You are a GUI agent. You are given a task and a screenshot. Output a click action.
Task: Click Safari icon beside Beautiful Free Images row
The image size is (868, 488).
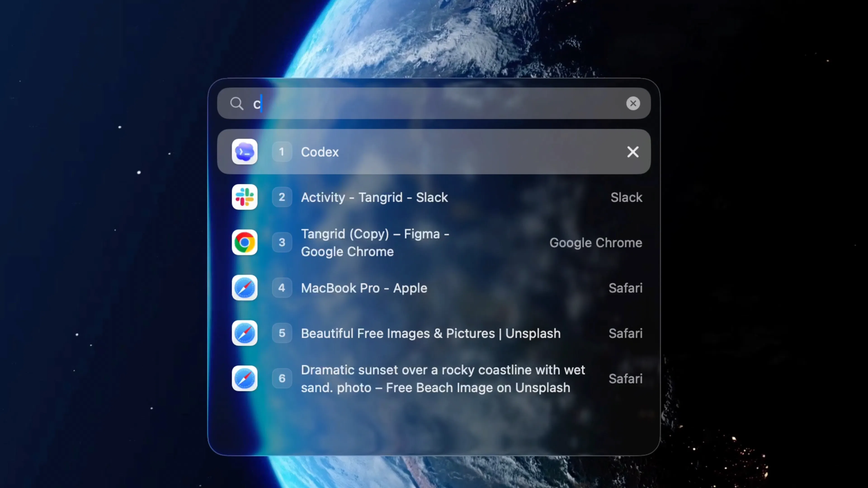click(245, 333)
